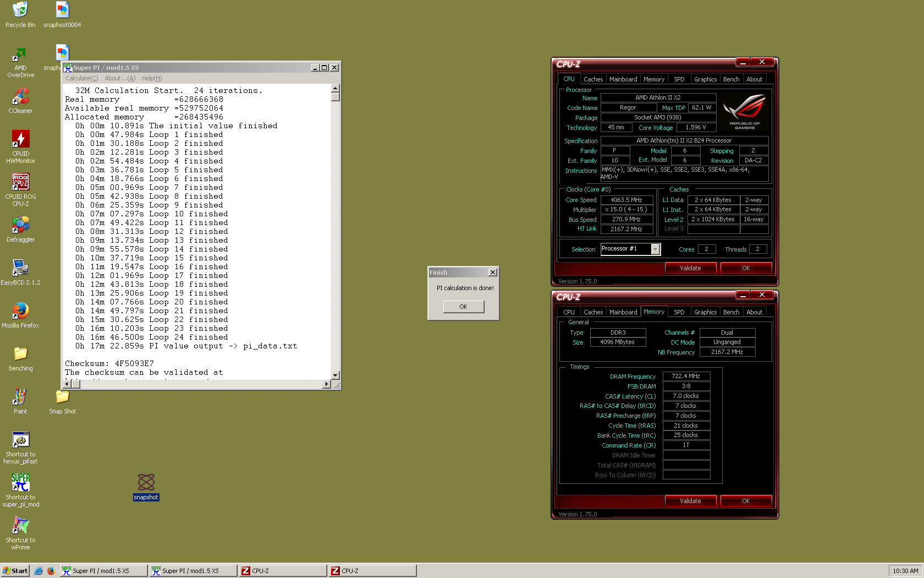Click scroll down arrow in Super PI
This screenshot has width=924, height=578.
coord(335,375)
